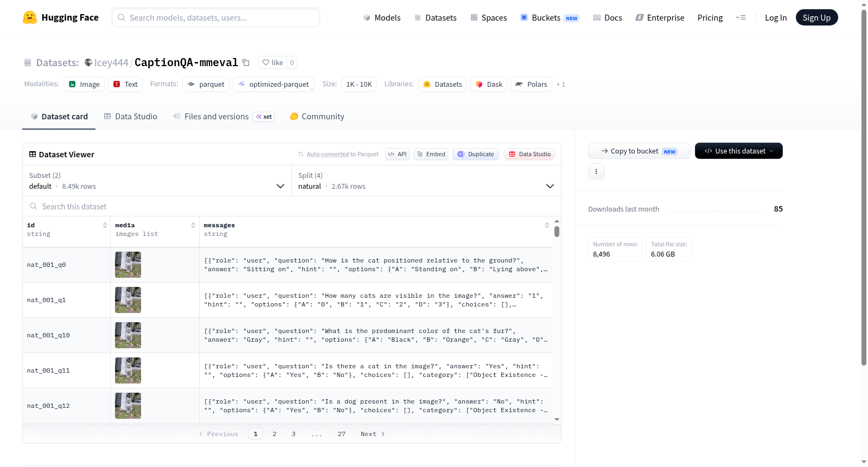Viewport: 868px width, 467px height.
Task: Open the Icey444 author profile link
Action: [x=111, y=62]
